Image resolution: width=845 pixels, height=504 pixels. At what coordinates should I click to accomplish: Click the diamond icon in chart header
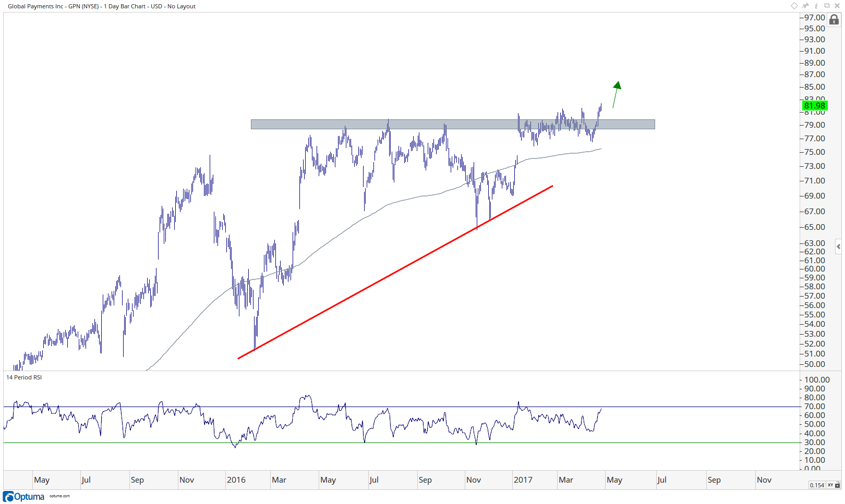click(794, 6)
